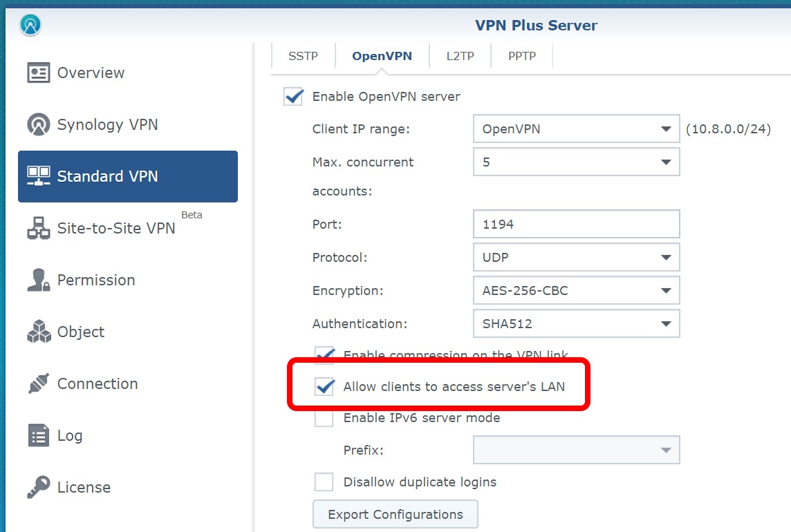The image size is (791, 532).
Task: Click the Beta label by Site-to-Site VPN
Action: pos(192,215)
